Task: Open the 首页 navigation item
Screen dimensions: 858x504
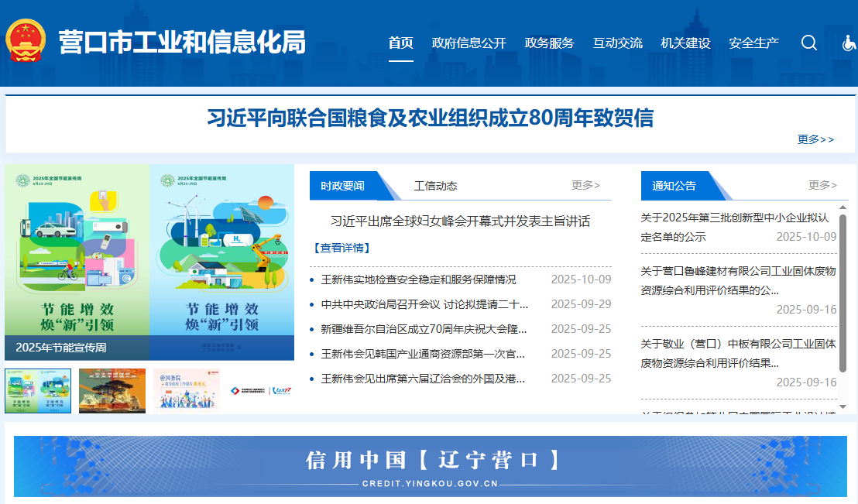Action: (400, 43)
